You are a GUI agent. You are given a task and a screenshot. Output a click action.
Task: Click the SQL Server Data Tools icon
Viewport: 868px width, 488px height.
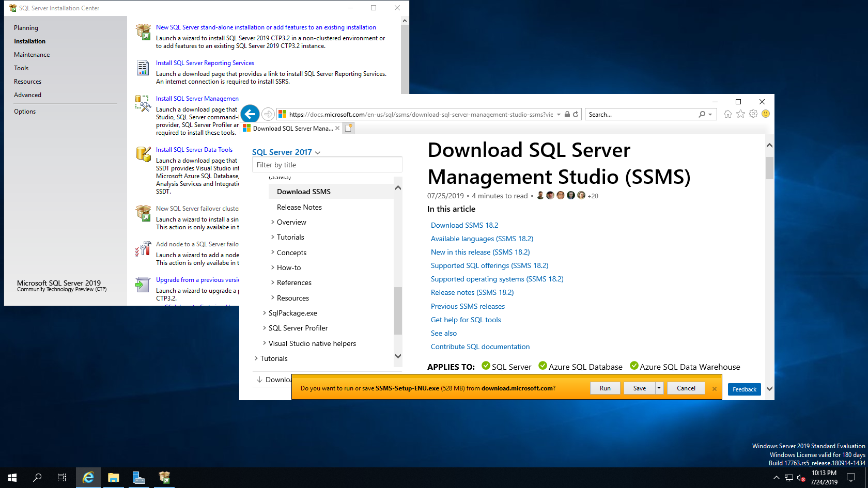tap(143, 154)
